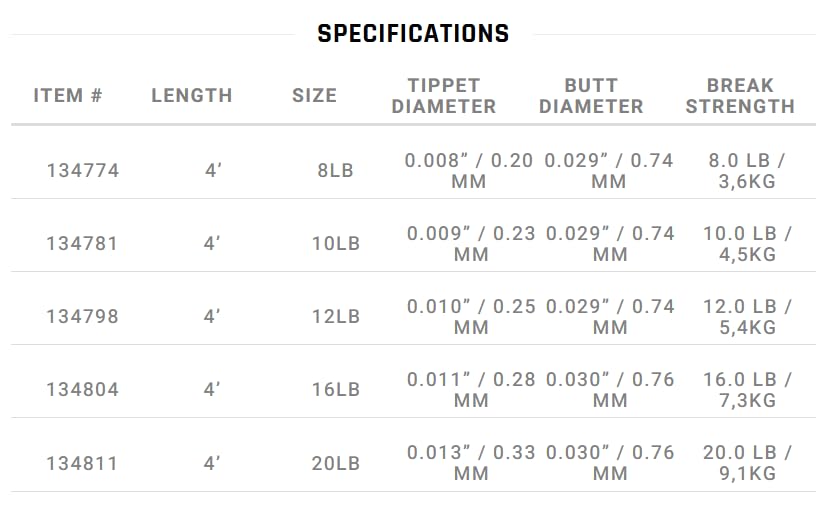The width and height of the screenshot is (831, 515).
Task: Select the 8.0 LB / 3,6KG strength cell
Action: (x=747, y=171)
